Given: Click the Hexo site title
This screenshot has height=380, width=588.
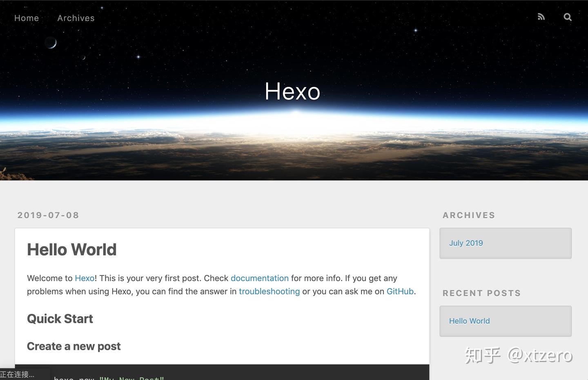Looking at the screenshot, I should click(292, 91).
